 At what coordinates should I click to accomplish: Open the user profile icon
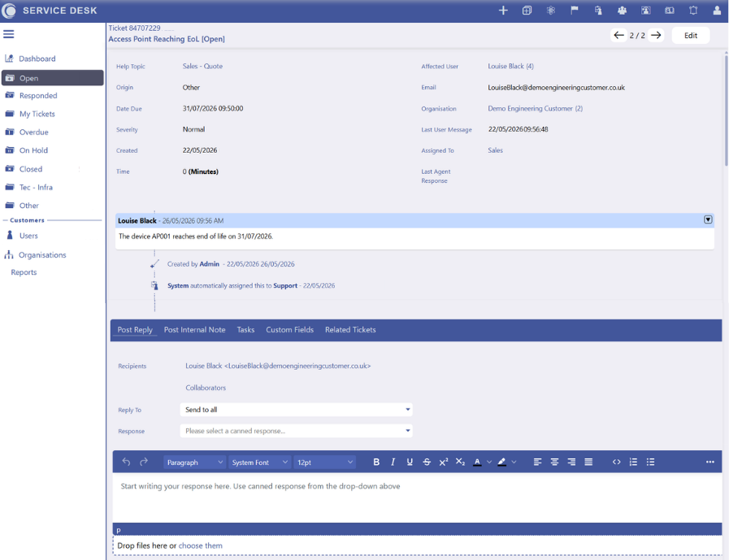pos(717,11)
